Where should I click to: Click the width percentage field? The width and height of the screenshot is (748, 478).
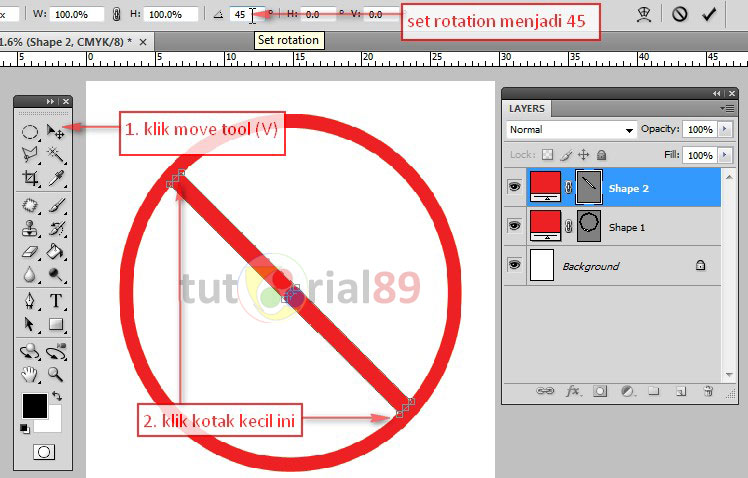pos(76,14)
